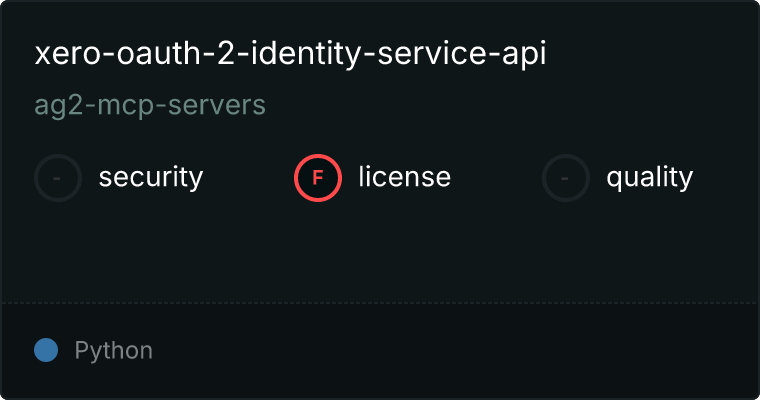Click the empty footer area right of Python

pos(450,351)
